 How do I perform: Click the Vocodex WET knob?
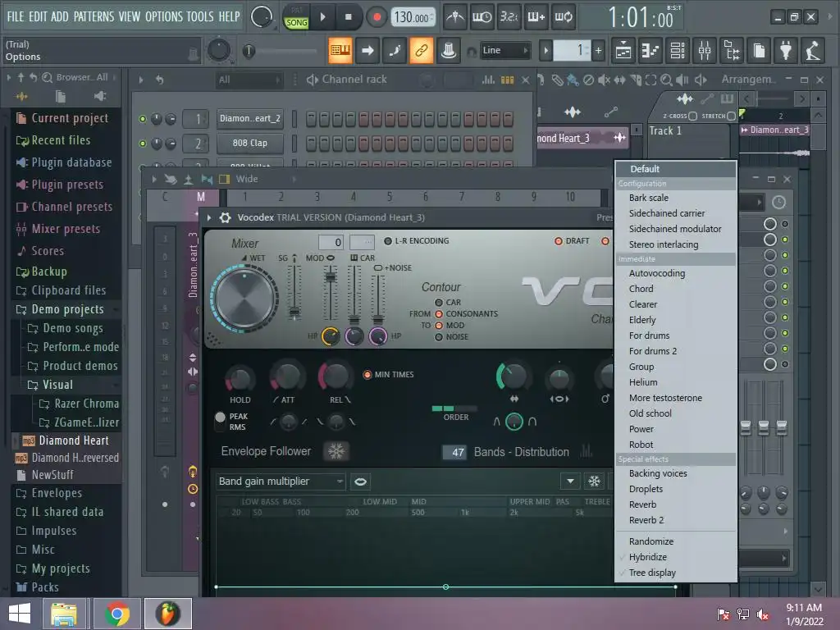click(244, 299)
